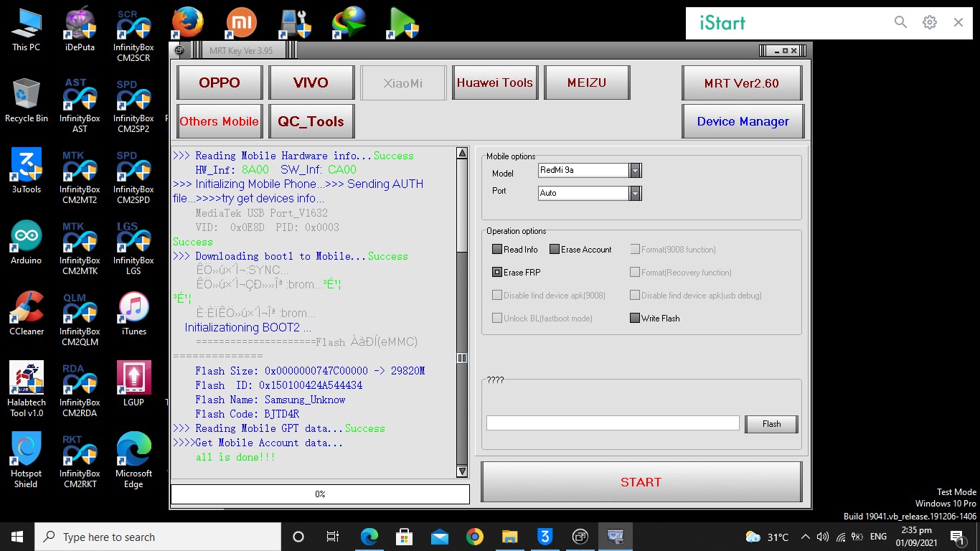
Task: Open the Others Mobile tab
Action: (220, 121)
